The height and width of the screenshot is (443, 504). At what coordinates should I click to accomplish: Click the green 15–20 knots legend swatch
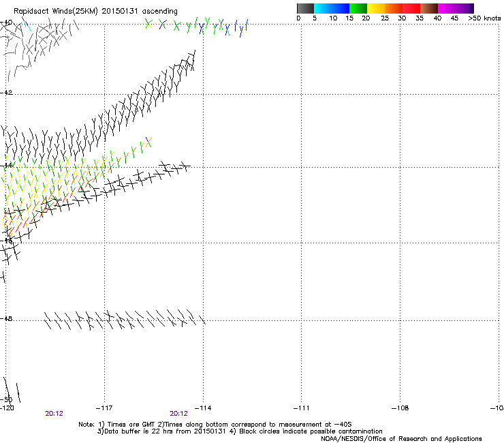point(358,8)
